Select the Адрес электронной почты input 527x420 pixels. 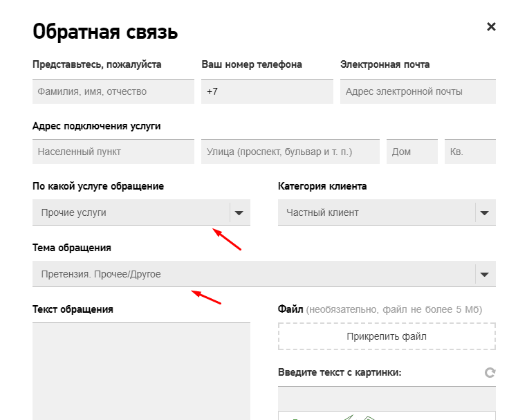(x=418, y=91)
